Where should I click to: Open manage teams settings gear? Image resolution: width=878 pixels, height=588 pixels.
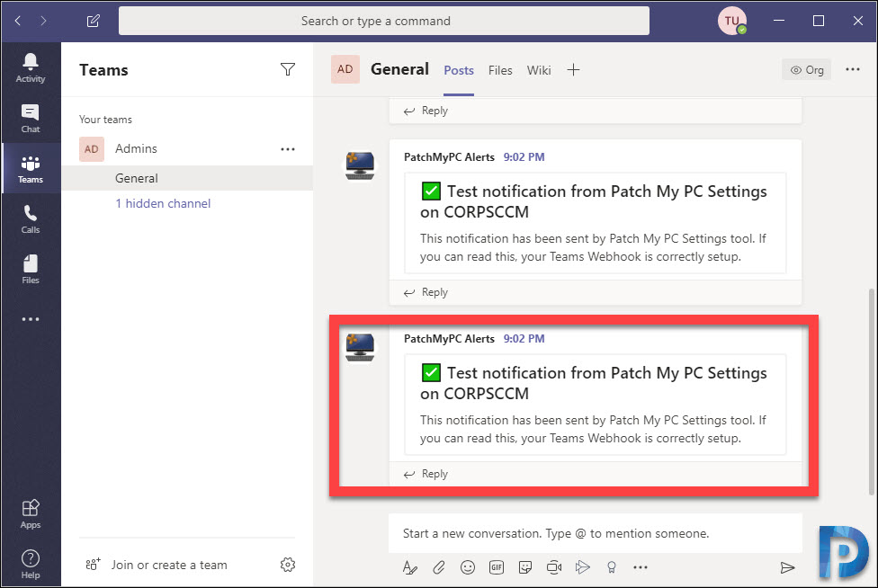point(288,565)
